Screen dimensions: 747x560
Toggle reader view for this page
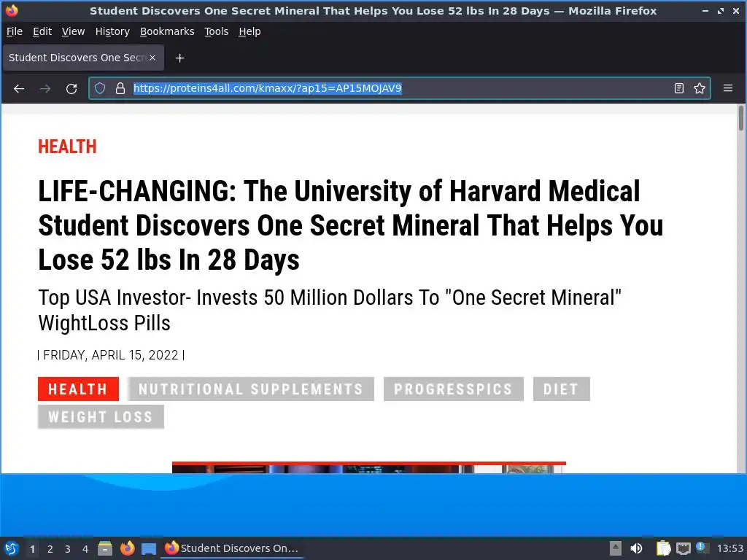[679, 88]
